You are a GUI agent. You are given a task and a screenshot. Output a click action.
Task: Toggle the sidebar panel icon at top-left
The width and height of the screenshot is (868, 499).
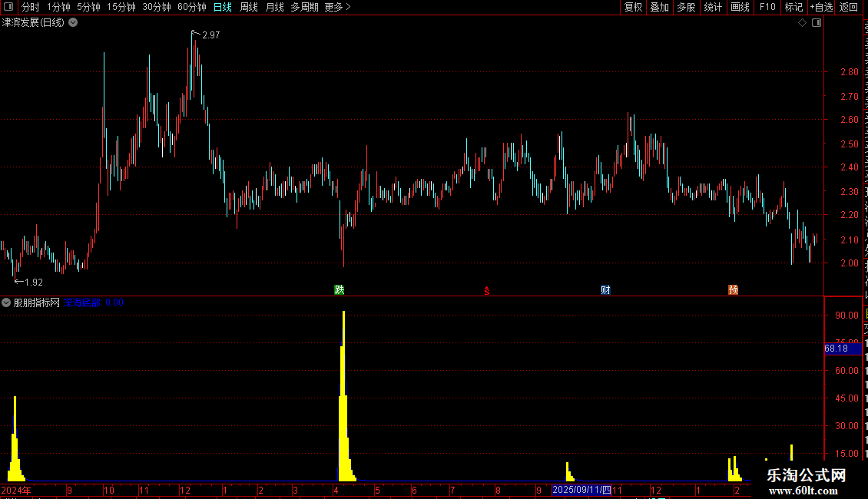[8, 7]
